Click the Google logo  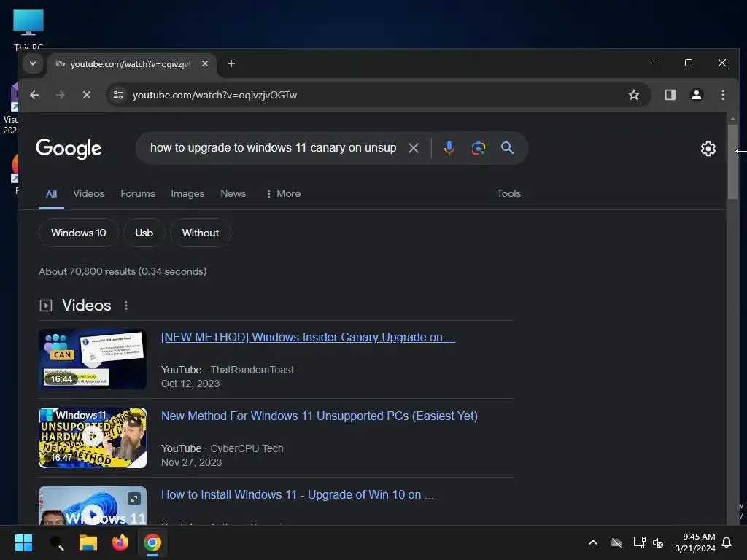[x=69, y=149]
